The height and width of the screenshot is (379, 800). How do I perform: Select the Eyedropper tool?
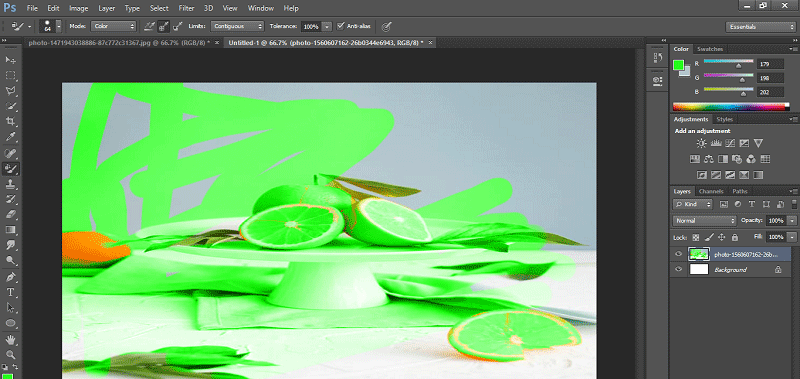click(x=10, y=137)
